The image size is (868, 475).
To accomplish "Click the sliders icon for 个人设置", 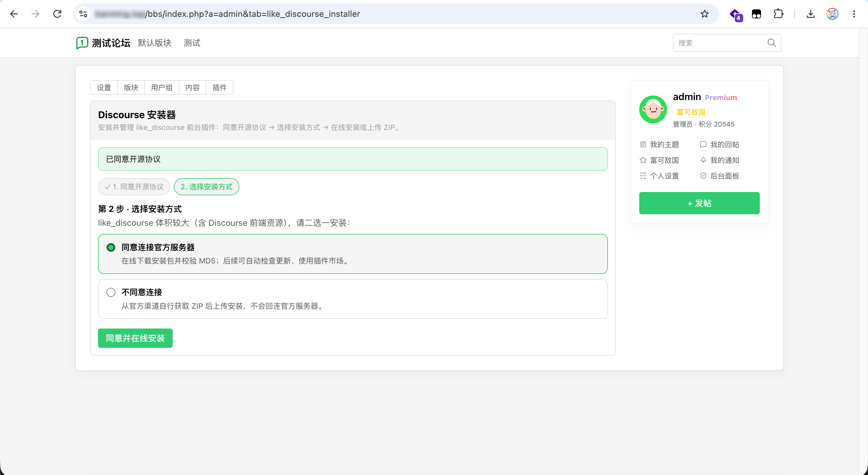I will 643,176.
